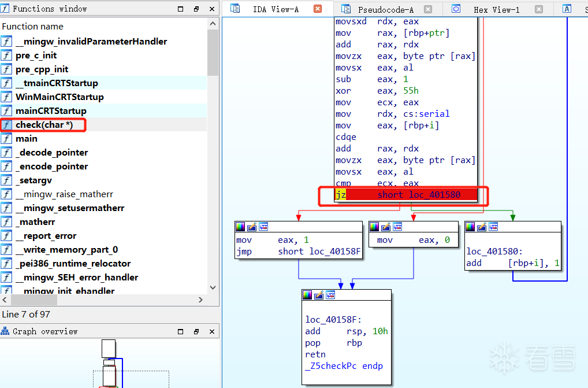The height and width of the screenshot is (388, 588).
Task: Click group nodes icon on loc_40158F block
Action: pyautogui.click(x=331, y=295)
